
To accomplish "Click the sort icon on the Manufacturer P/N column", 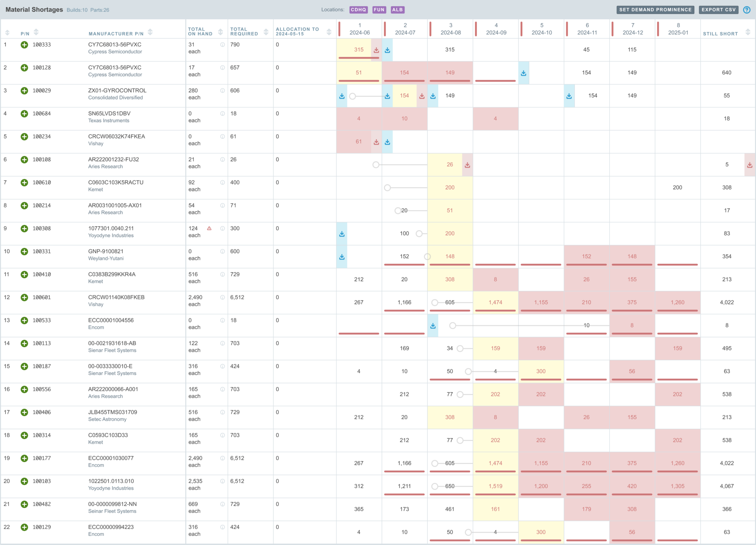I will pos(151,32).
